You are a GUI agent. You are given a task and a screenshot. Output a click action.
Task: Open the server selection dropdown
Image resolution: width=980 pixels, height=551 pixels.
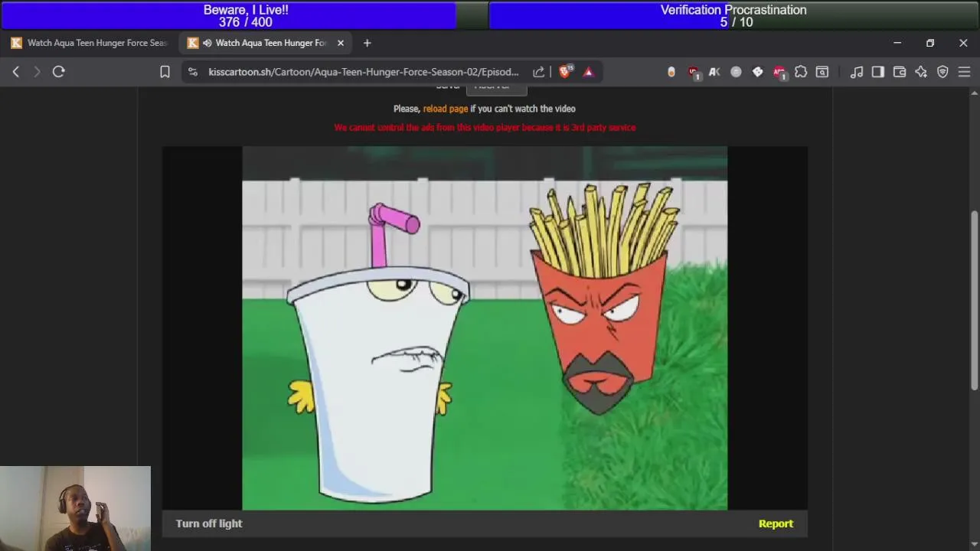click(496, 89)
